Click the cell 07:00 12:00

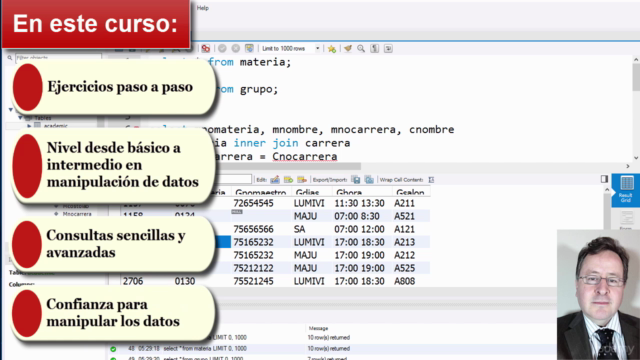(359, 229)
